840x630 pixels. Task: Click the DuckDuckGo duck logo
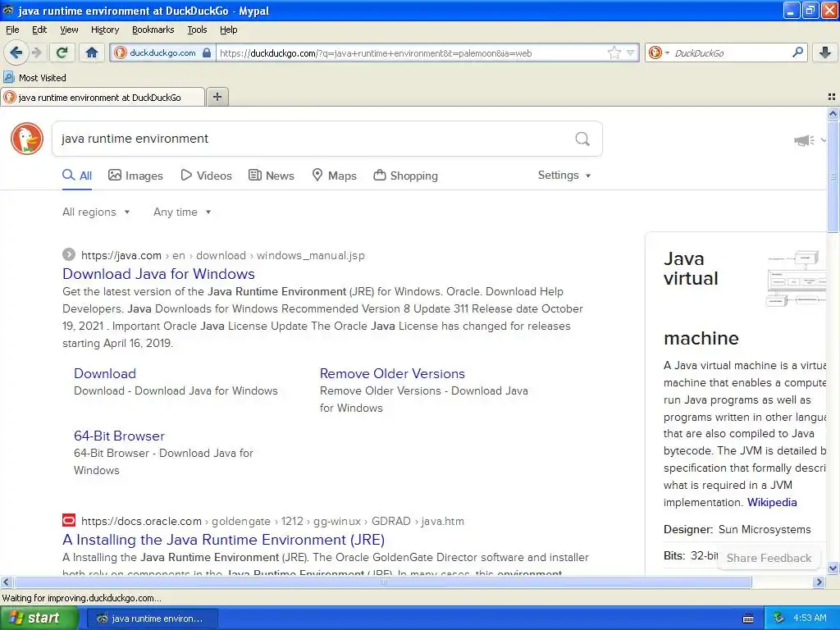tap(27, 138)
